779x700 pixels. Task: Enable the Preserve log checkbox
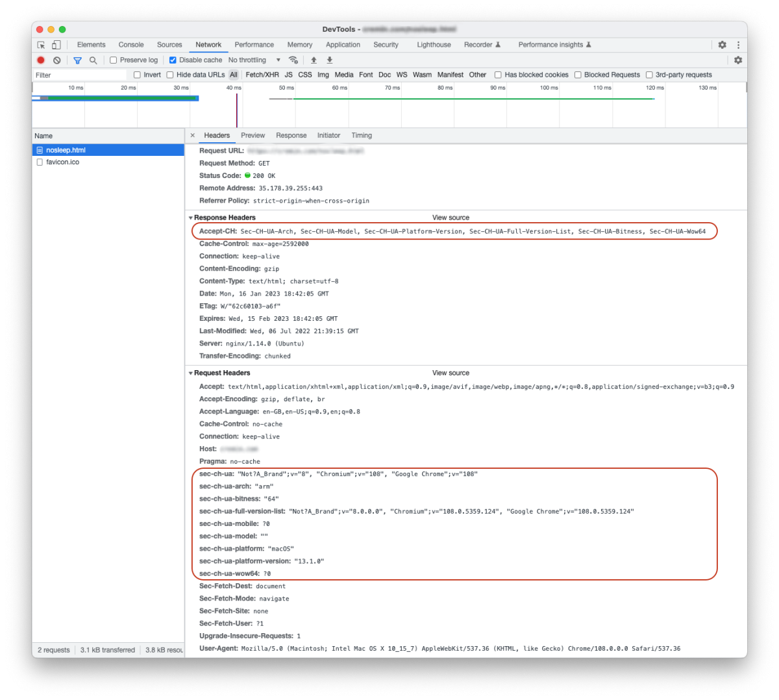pos(114,60)
